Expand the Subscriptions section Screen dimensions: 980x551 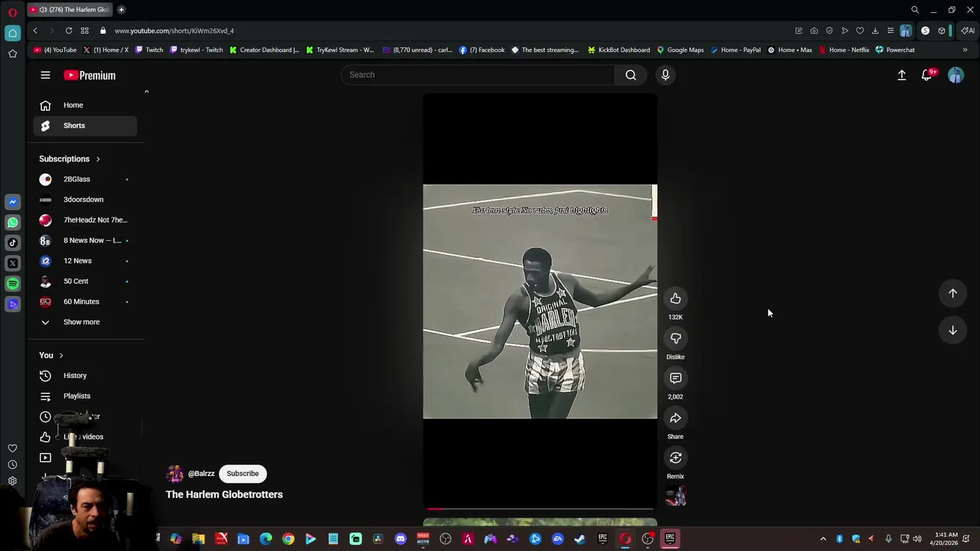point(70,158)
